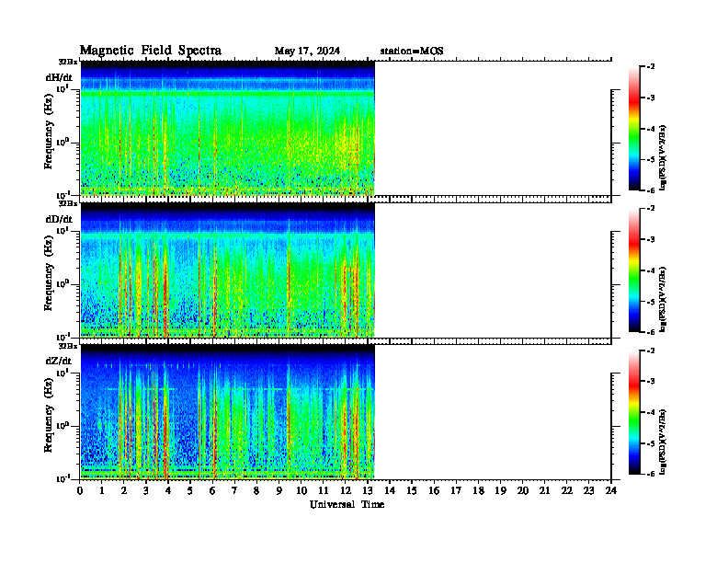Click hour "18" on the time axis
Image resolution: width=728 pixels, height=563 pixels.
pyautogui.click(x=478, y=491)
